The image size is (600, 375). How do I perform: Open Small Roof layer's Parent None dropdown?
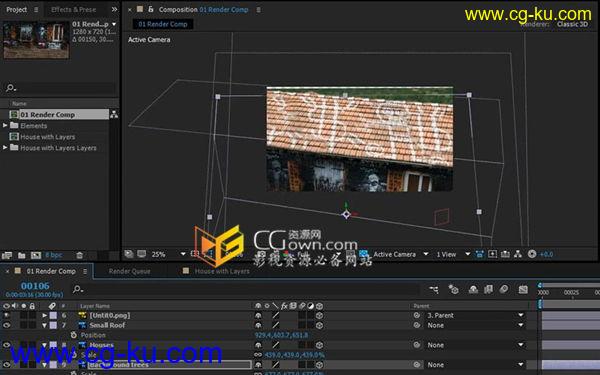475,325
